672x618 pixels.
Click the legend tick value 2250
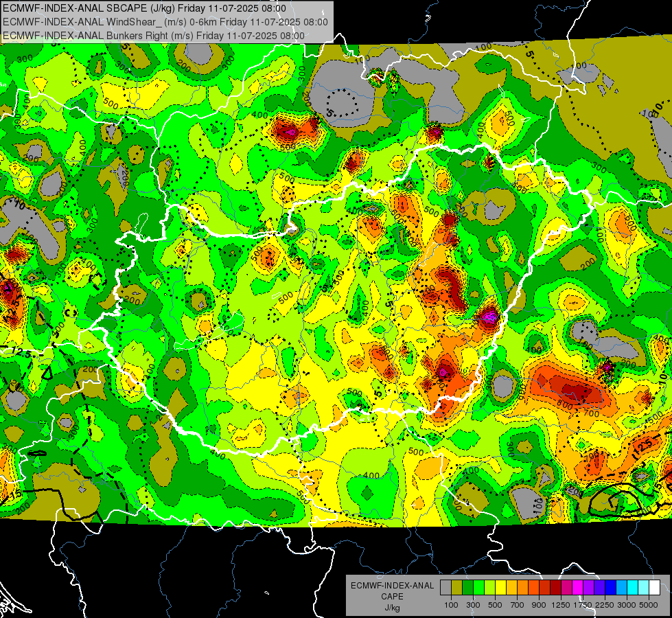click(x=605, y=605)
